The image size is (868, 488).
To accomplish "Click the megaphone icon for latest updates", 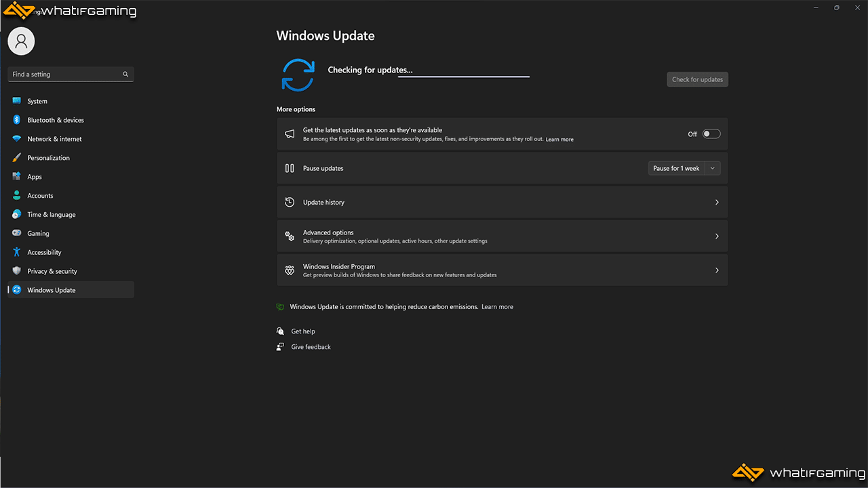I will (290, 134).
